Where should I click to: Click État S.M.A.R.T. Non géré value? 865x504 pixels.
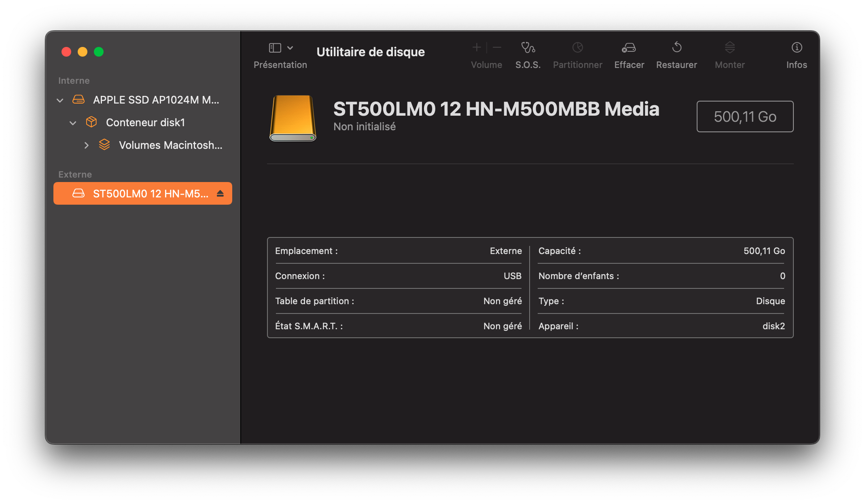click(x=502, y=326)
